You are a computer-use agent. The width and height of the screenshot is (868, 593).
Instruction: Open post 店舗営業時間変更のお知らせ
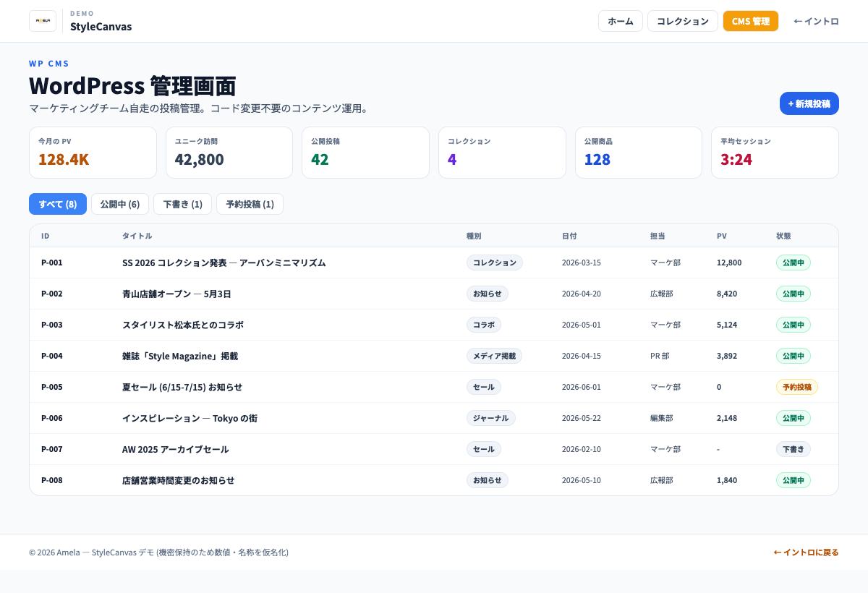coord(179,480)
